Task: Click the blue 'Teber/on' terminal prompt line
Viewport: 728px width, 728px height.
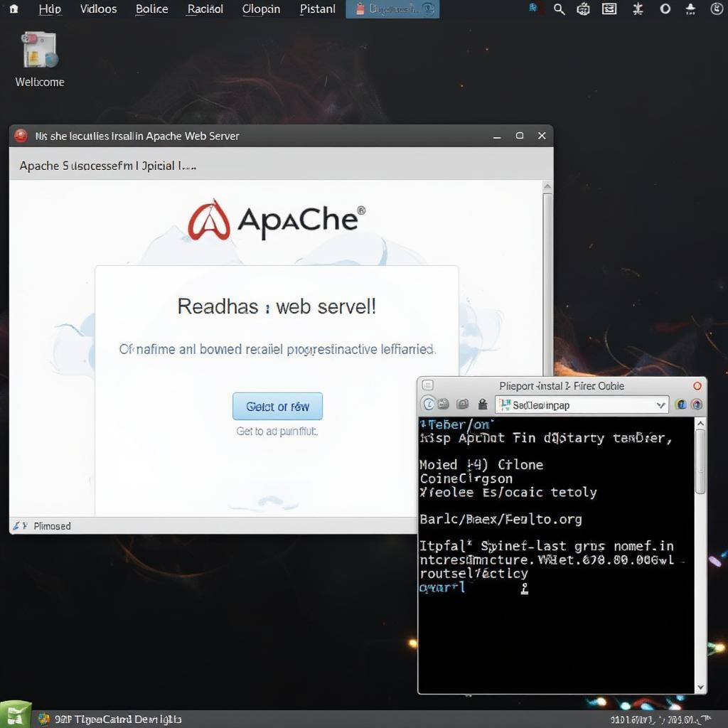Action: point(456,424)
